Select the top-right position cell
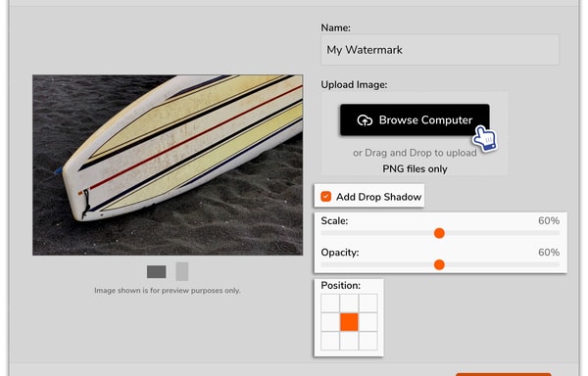Image resolution: width=588 pixels, height=376 pixels. click(x=367, y=304)
